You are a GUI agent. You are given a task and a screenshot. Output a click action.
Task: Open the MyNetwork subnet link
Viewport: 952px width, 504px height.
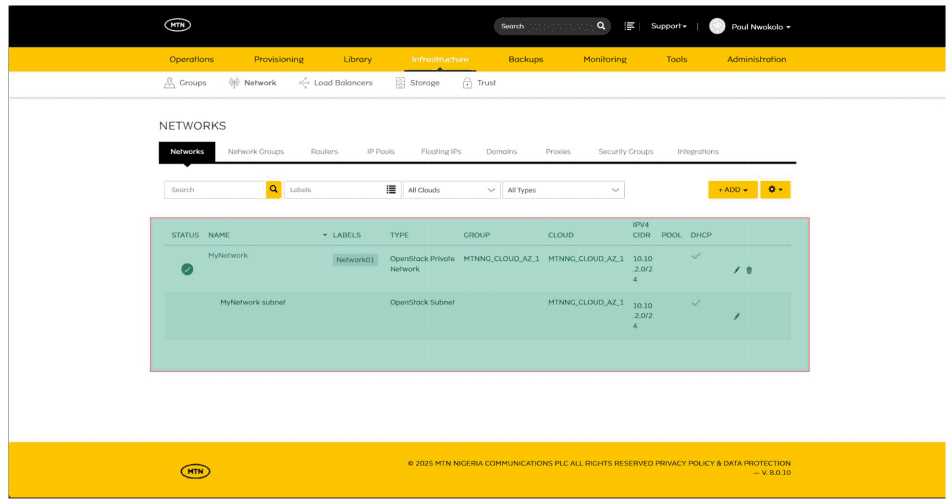[253, 302]
